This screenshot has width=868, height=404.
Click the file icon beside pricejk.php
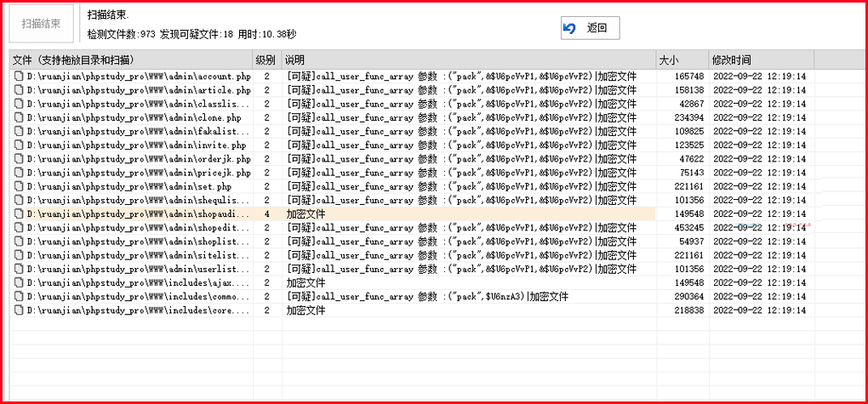(18, 173)
